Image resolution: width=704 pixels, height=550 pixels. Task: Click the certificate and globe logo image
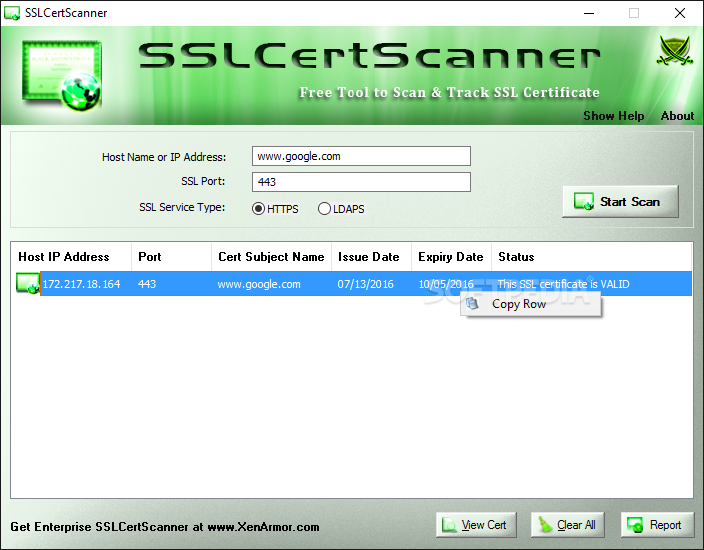pyautogui.click(x=62, y=75)
